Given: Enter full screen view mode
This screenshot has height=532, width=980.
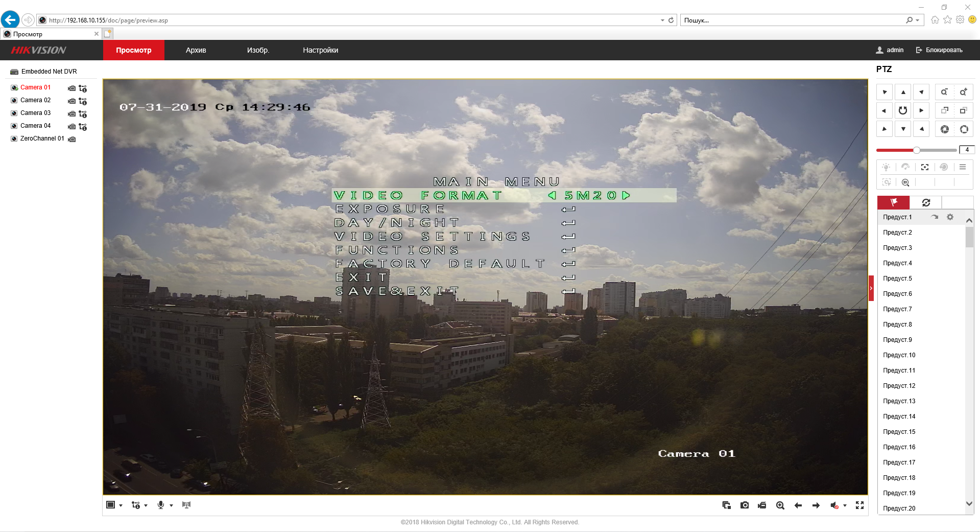Looking at the screenshot, I should point(860,505).
